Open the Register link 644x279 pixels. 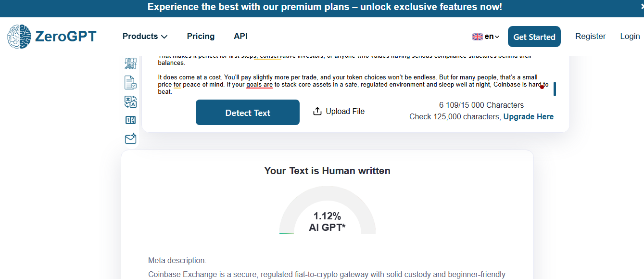[590, 37]
